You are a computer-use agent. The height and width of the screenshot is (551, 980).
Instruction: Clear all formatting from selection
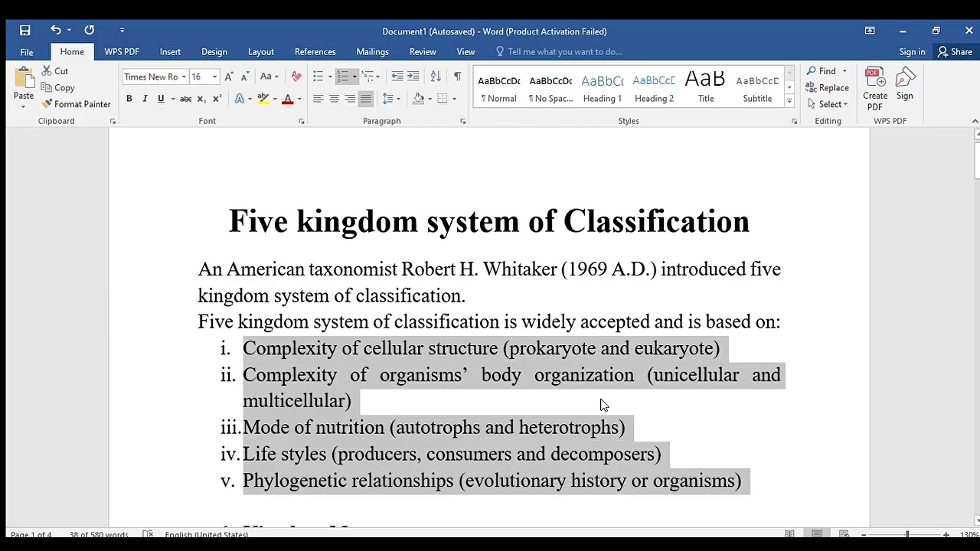pos(297,77)
